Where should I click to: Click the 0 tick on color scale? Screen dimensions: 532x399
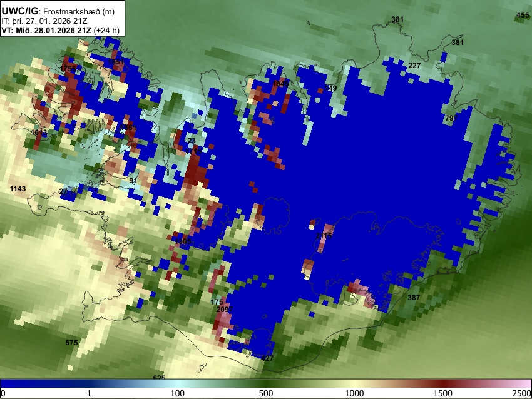click(x=3, y=393)
